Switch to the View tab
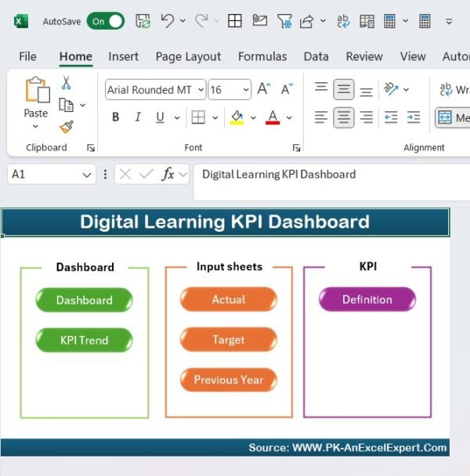 [x=413, y=56]
